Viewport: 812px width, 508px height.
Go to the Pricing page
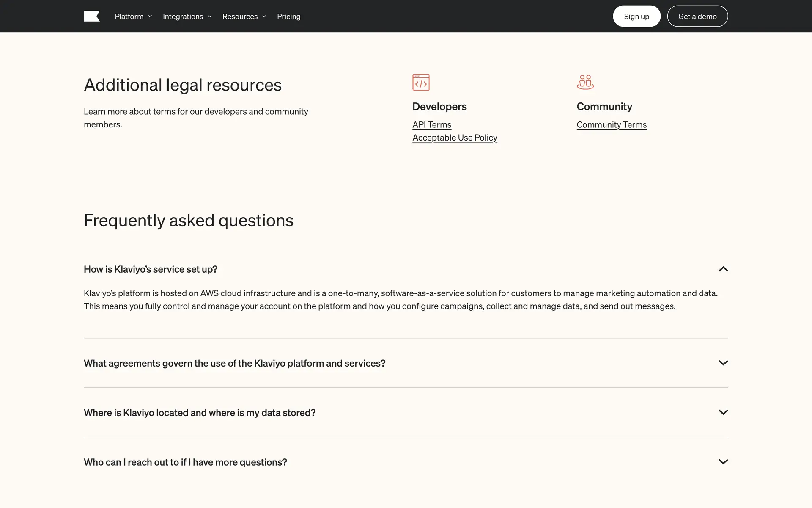coord(289,17)
